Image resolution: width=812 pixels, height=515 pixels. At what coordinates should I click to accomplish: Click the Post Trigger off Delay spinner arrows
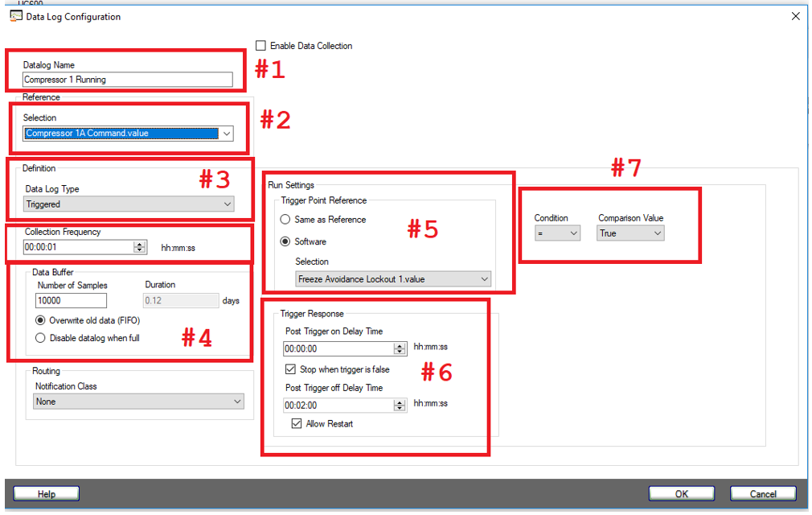(400, 406)
